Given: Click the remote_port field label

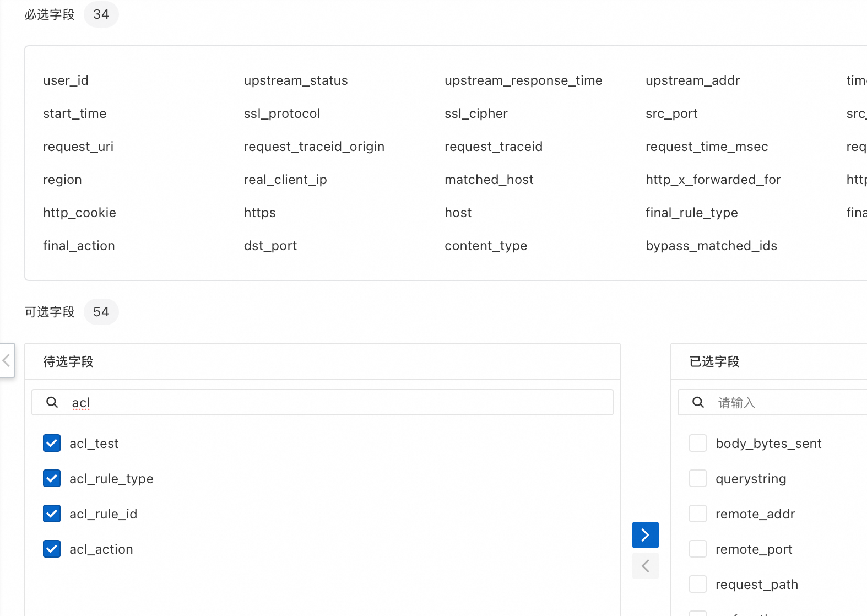Looking at the screenshot, I should 754,549.
